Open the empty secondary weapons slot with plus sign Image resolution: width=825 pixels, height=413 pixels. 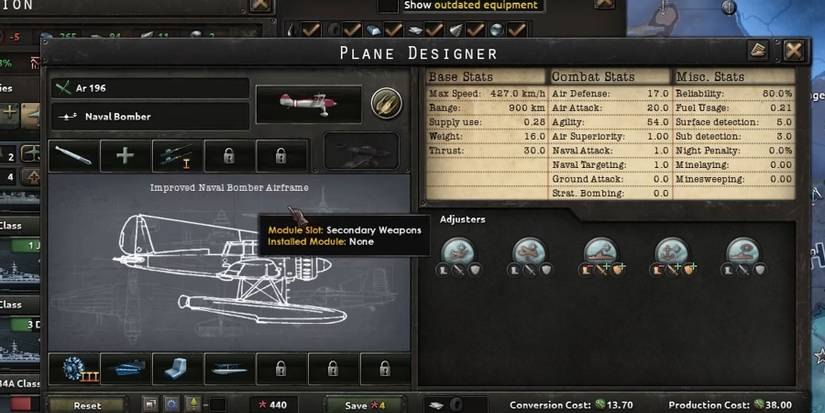coord(125,156)
